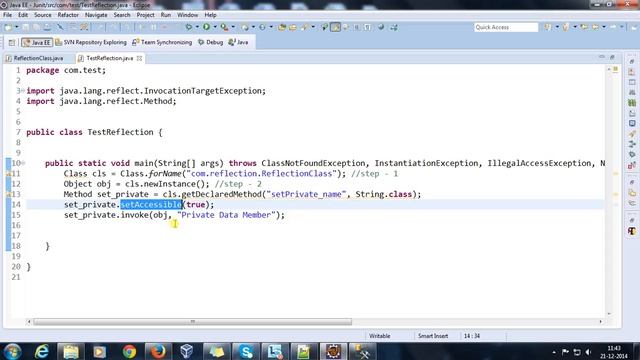The image size is (640, 360).
Task: Click the Windows Start button
Action: coord(12,351)
